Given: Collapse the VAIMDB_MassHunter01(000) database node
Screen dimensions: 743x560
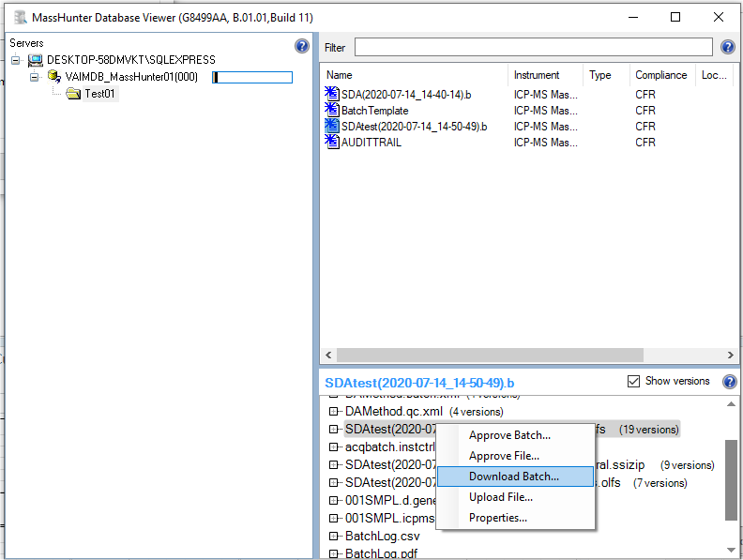Looking at the screenshot, I should [34, 77].
